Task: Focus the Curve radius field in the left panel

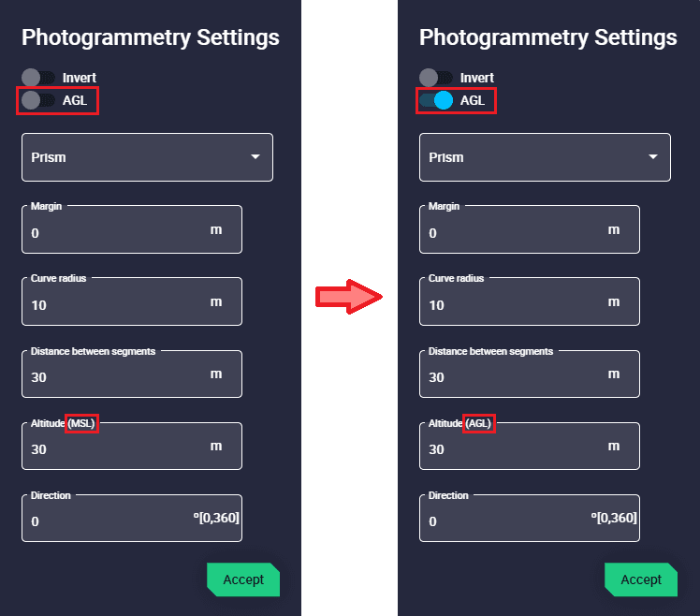Action: click(117, 304)
